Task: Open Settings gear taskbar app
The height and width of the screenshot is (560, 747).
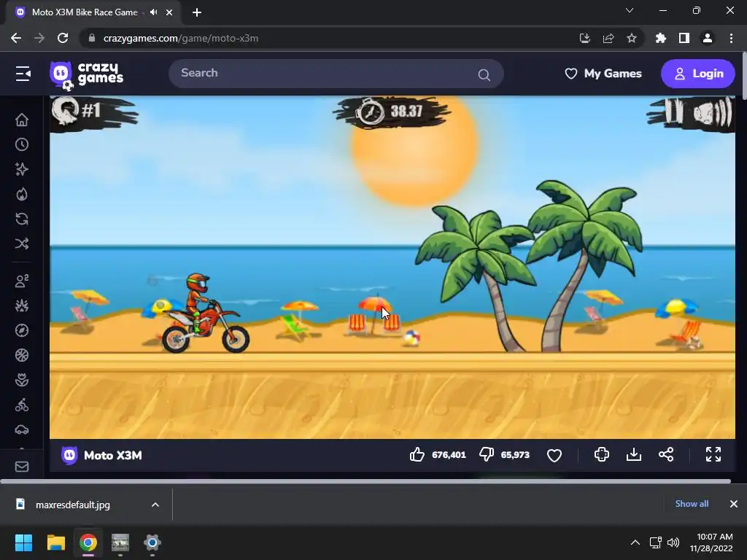Action: 152,542
